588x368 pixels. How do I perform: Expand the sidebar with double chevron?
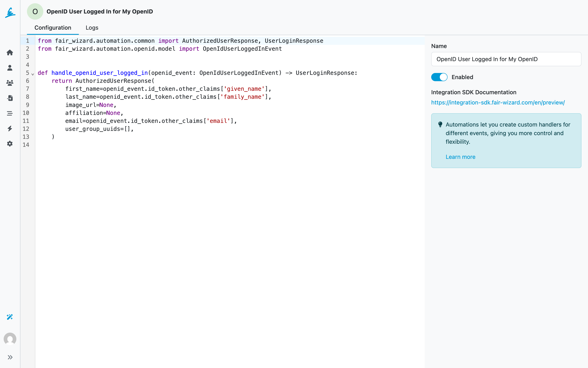pyautogui.click(x=10, y=357)
